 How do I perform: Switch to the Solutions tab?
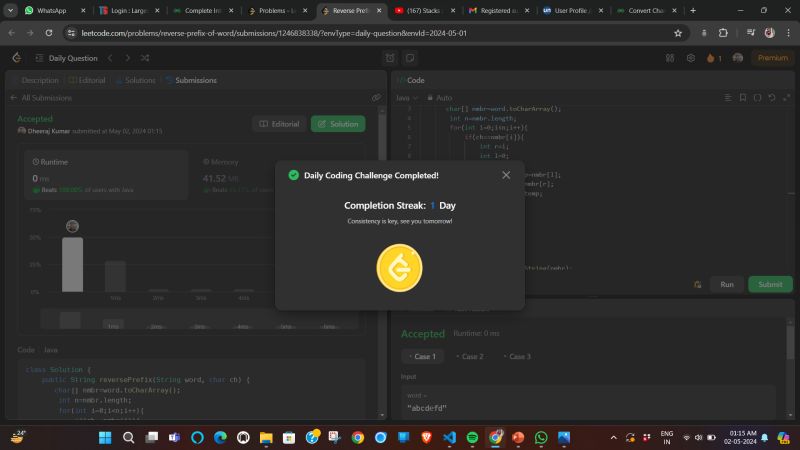(135, 80)
